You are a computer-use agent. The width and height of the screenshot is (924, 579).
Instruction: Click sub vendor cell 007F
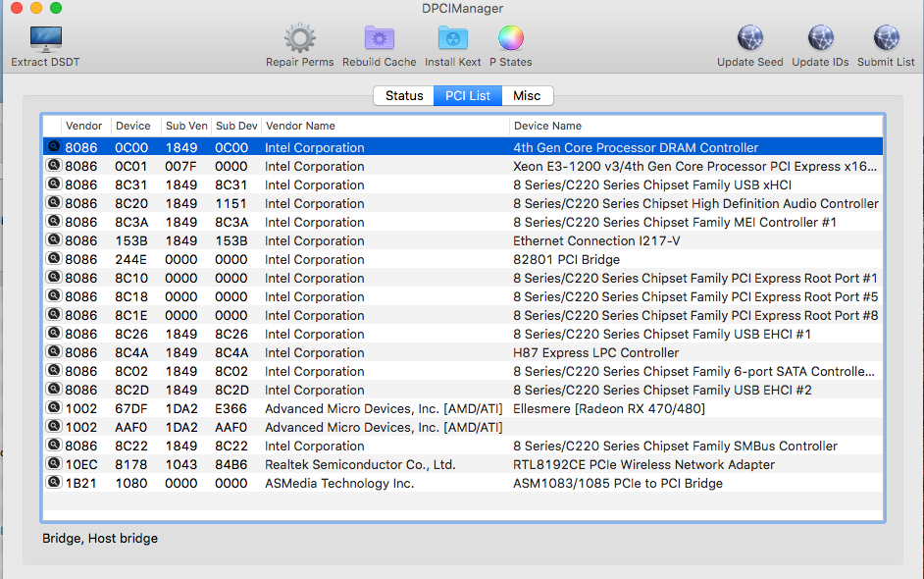point(180,166)
